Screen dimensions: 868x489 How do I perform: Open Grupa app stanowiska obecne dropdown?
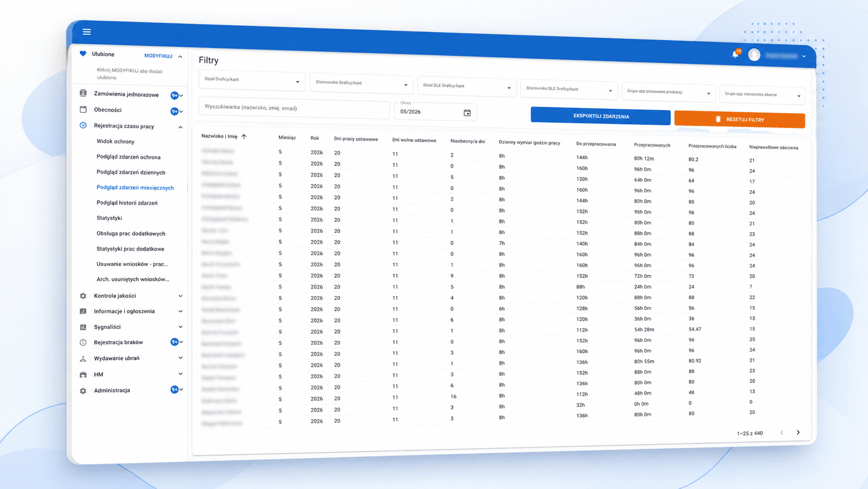[763, 95]
